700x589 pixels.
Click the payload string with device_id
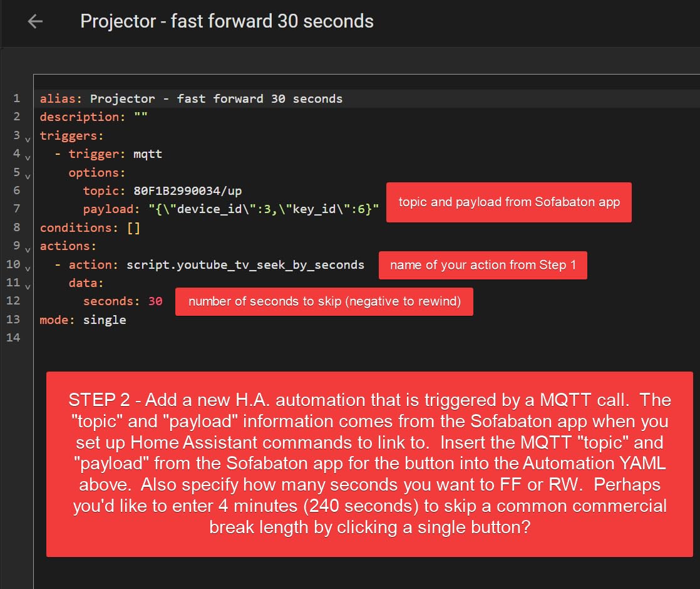point(263,209)
